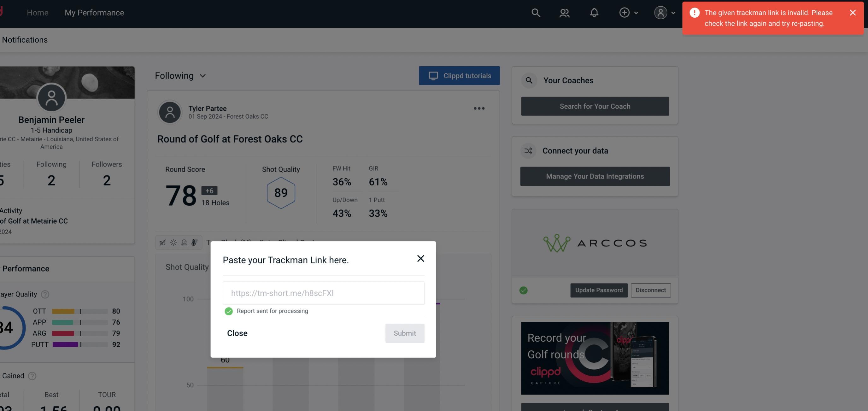
Task: Click the Close button in Trackman dialog
Action: click(x=238, y=333)
